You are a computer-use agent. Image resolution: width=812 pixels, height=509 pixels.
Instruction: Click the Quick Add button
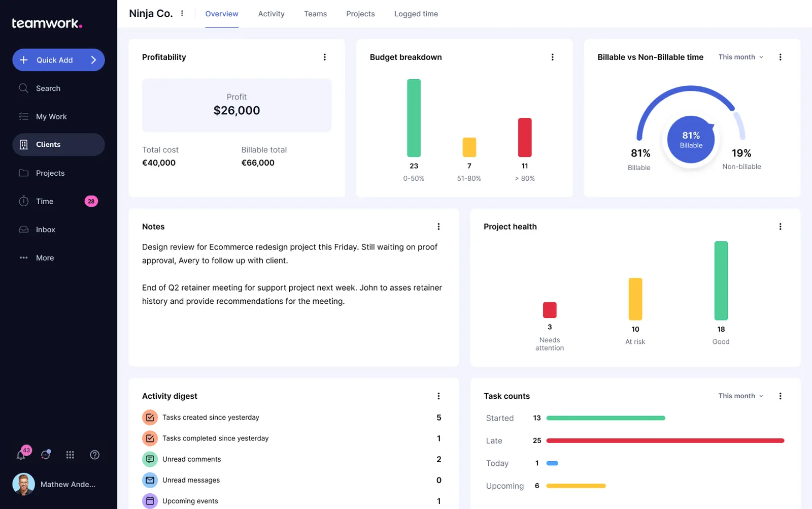point(58,60)
